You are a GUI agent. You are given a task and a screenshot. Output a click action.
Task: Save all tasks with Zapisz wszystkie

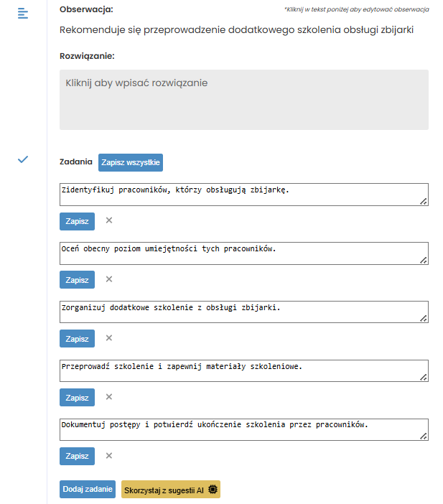[x=131, y=163]
